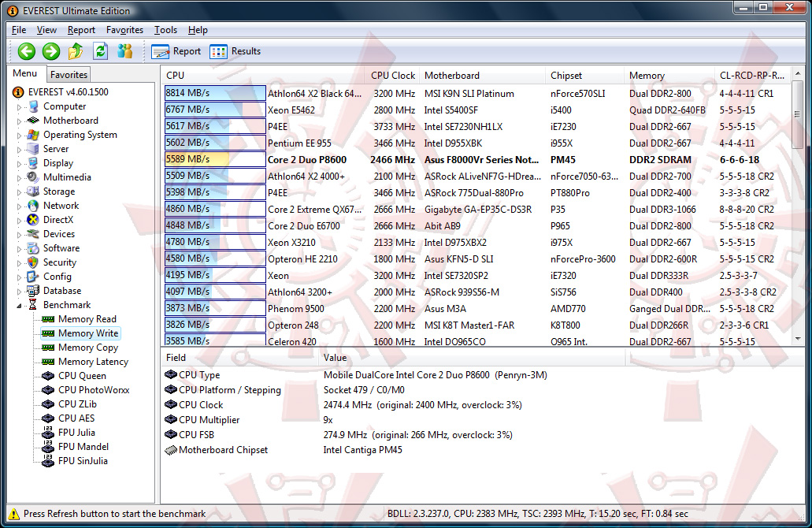Select the Network tree item
Viewport: 812px width, 528px height.
coord(61,206)
